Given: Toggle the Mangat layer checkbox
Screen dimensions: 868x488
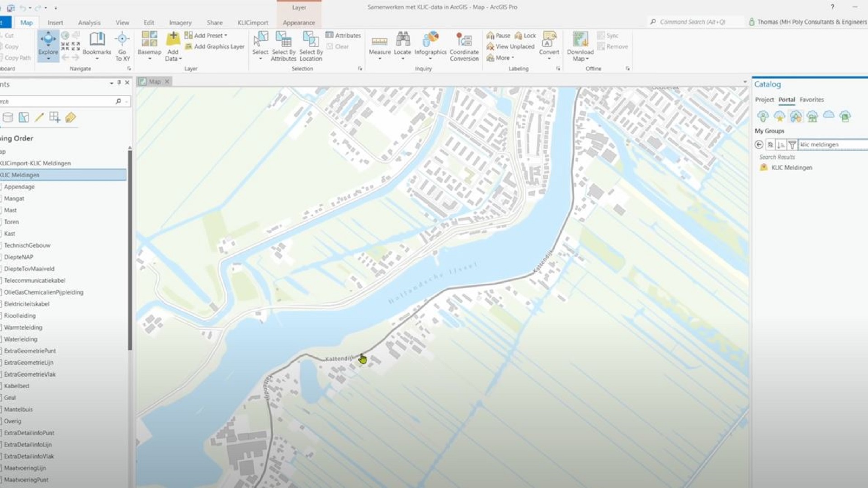Looking at the screenshot, I should (1, 198).
